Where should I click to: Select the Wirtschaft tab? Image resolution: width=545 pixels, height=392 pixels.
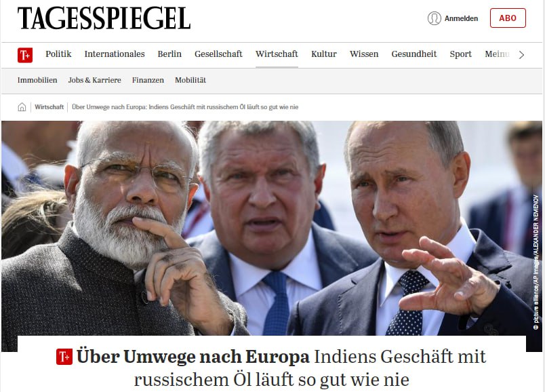coord(277,54)
